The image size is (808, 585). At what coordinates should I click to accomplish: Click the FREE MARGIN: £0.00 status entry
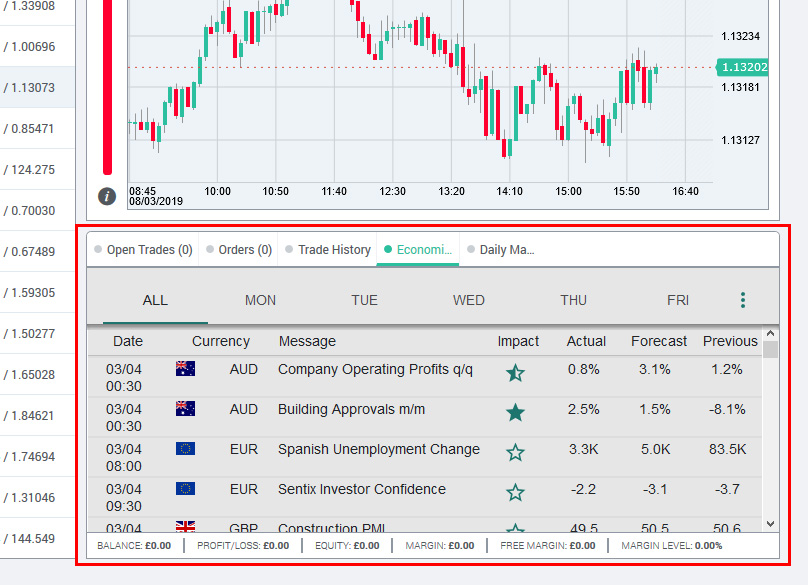[x=548, y=546]
